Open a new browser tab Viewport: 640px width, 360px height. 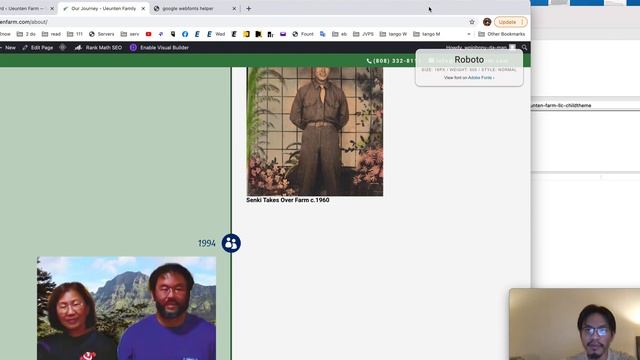[x=249, y=9]
